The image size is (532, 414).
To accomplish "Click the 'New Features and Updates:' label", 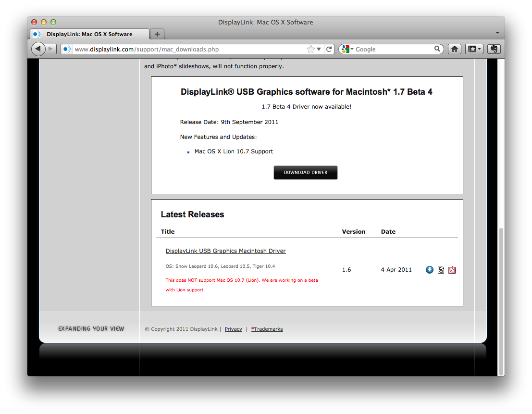I will (x=219, y=137).
